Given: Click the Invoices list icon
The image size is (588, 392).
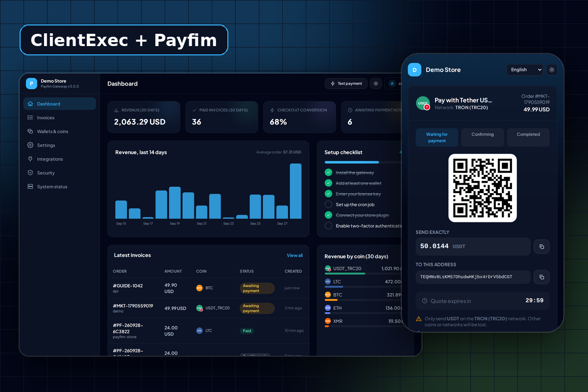Looking at the screenshot, I should [x=30, y=118].
